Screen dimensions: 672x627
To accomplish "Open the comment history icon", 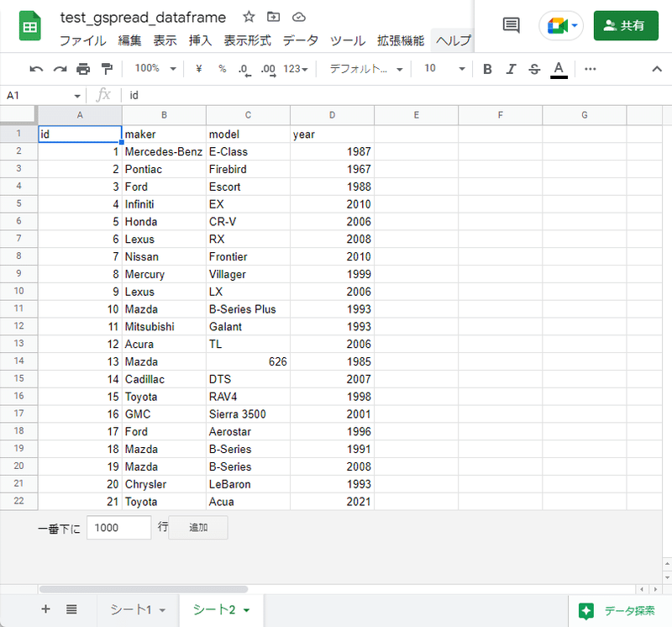I will [511, 25].
